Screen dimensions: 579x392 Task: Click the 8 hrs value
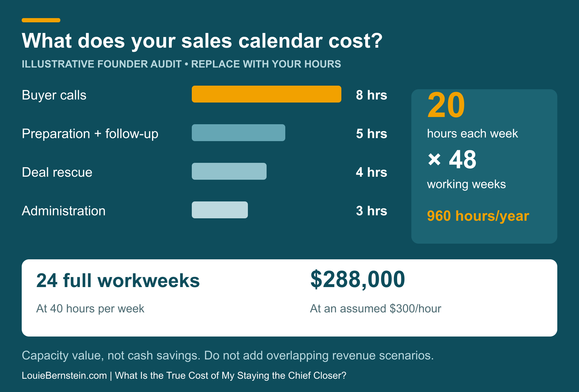371,95
